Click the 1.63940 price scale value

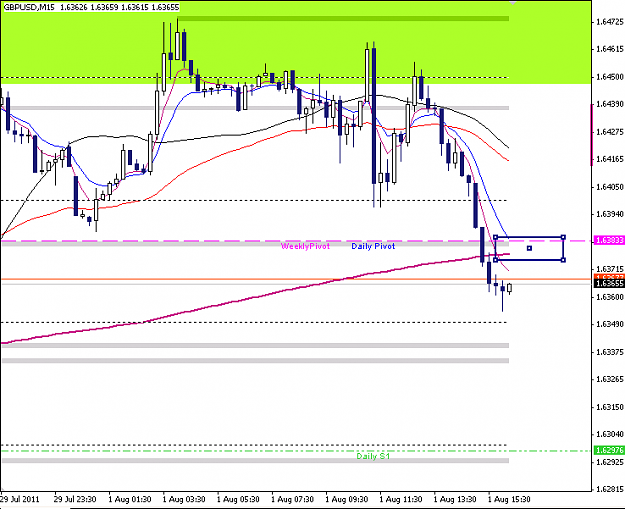(x=610, y=214)
